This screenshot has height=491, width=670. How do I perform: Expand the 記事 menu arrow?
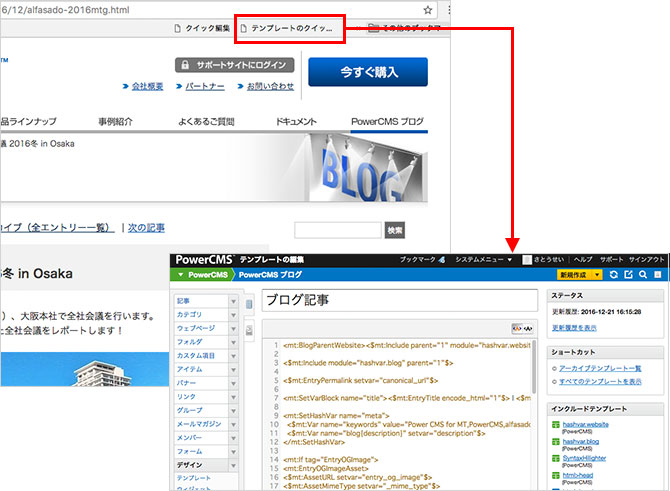point(233,301)
